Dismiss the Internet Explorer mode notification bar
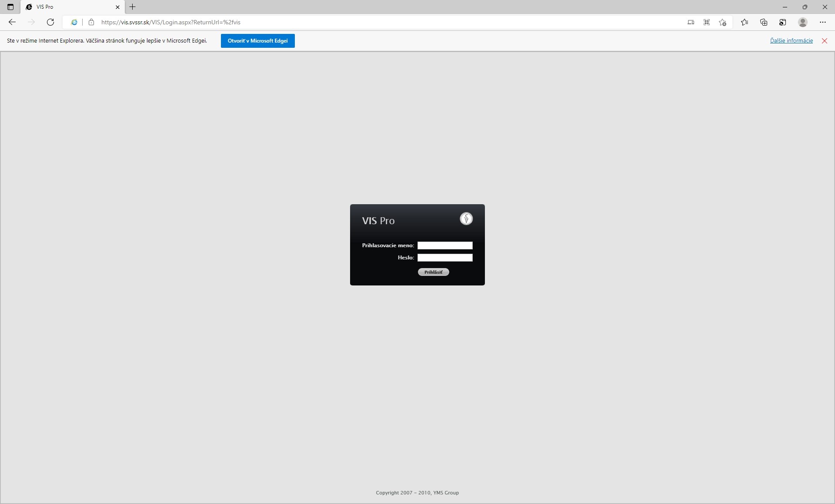The image size is (835, 504). tap(824, 41)
